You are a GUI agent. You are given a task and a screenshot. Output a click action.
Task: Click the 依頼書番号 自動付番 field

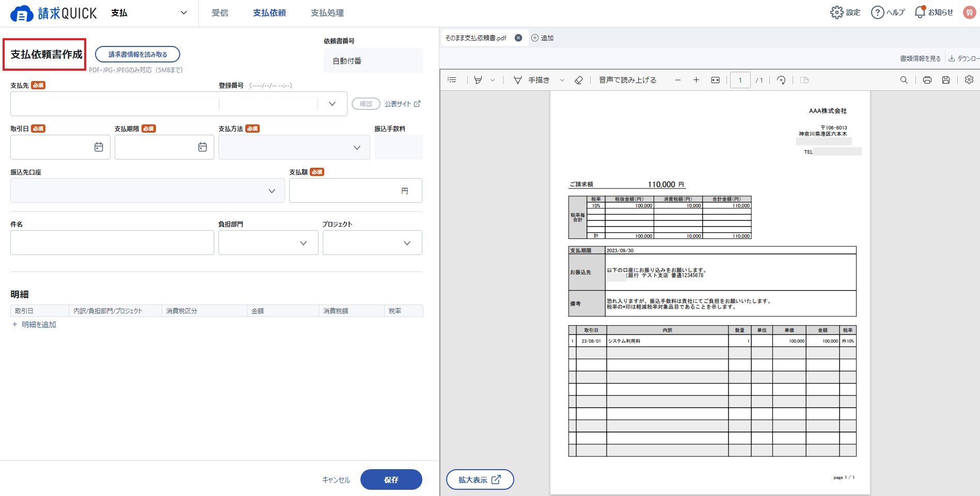373,60
